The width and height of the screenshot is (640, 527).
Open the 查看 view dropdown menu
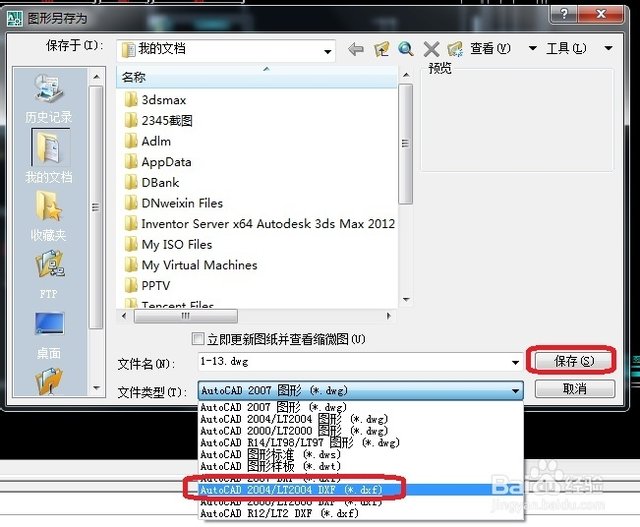pyautogui.click(x=532, y=48)
